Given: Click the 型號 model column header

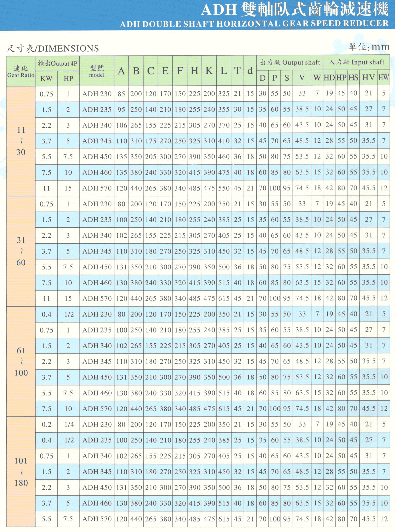Looking at the screenshot, I should 97,71.
